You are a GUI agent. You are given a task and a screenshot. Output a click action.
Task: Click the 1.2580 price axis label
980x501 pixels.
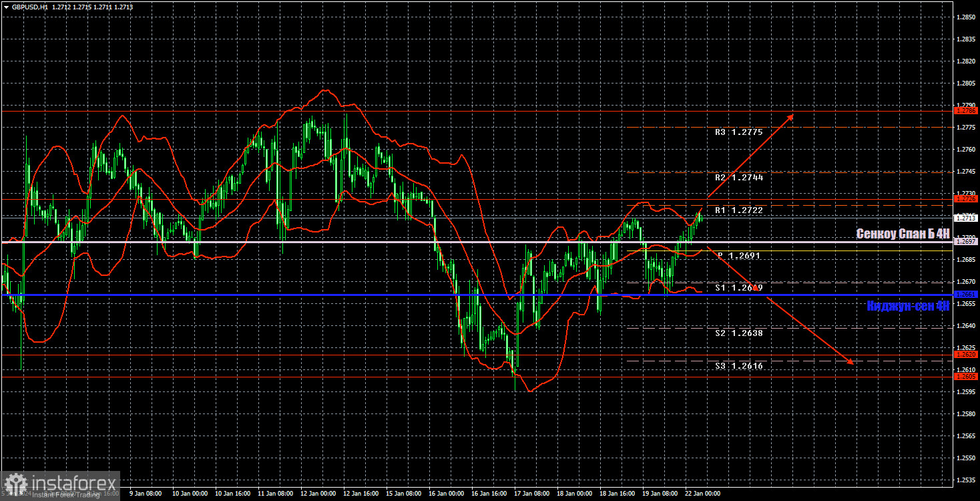[966, 413]
